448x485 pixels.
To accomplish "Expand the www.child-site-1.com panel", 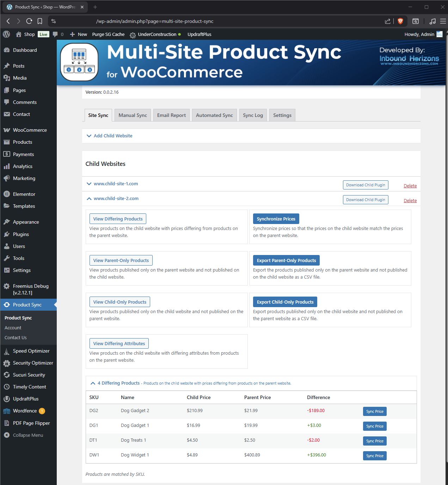I will pos(116,184).
